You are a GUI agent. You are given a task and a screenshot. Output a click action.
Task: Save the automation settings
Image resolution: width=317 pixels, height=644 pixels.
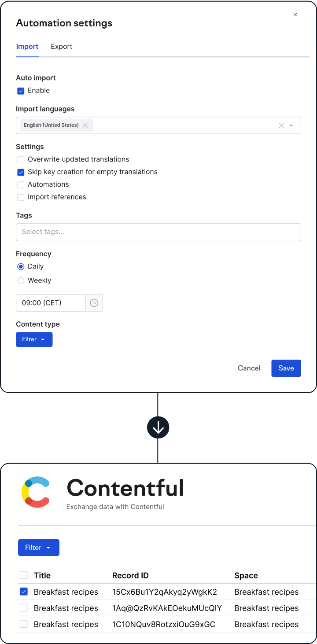click(286, 368)
